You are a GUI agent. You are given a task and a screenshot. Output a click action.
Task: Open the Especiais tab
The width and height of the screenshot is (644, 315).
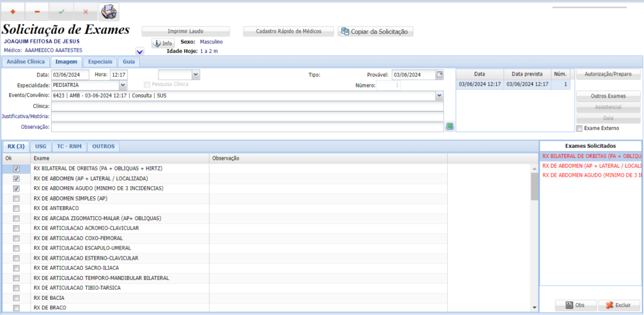(x=100, y=62)
